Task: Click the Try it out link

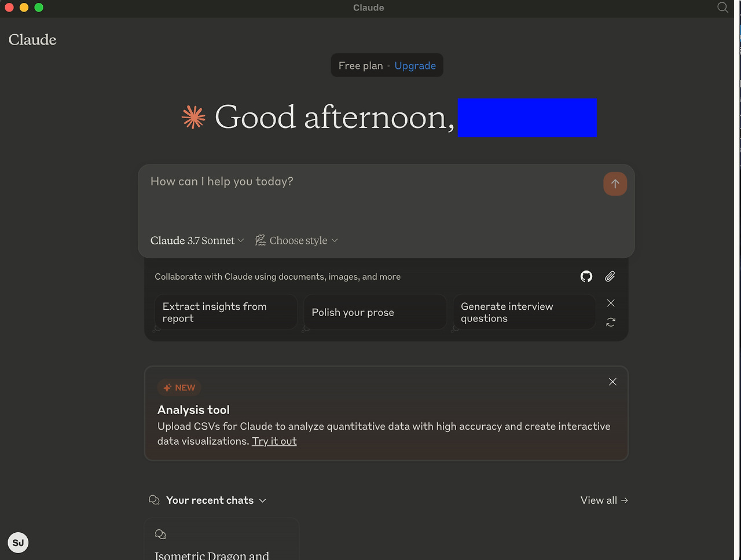Action: 274,441
